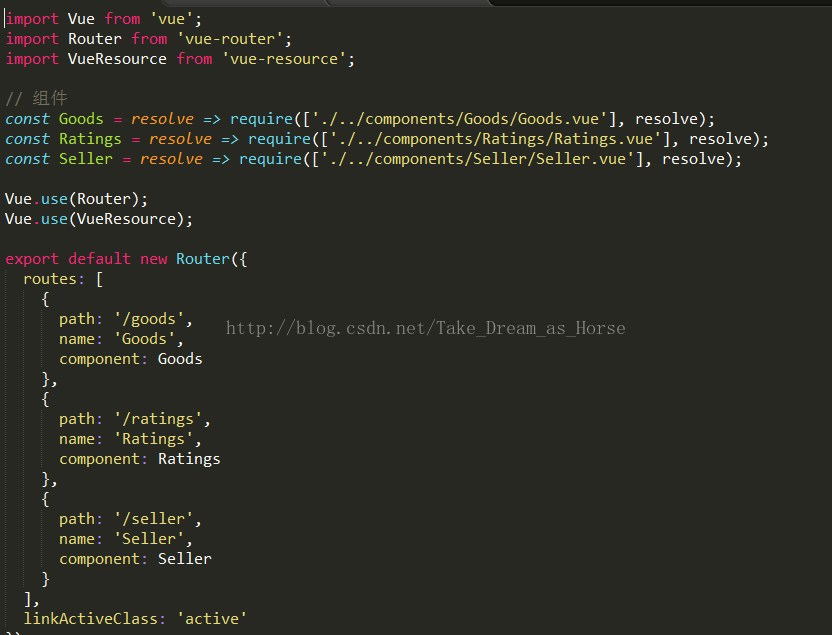Click the 'component: Seller' value

pyautogui.click(x=185, y=559)
